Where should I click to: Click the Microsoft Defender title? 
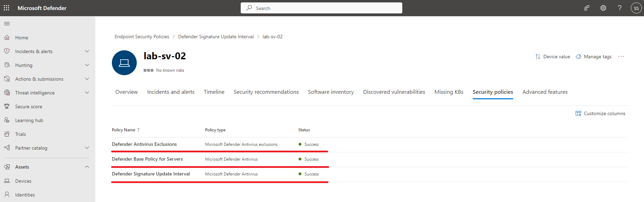point(42,8)
